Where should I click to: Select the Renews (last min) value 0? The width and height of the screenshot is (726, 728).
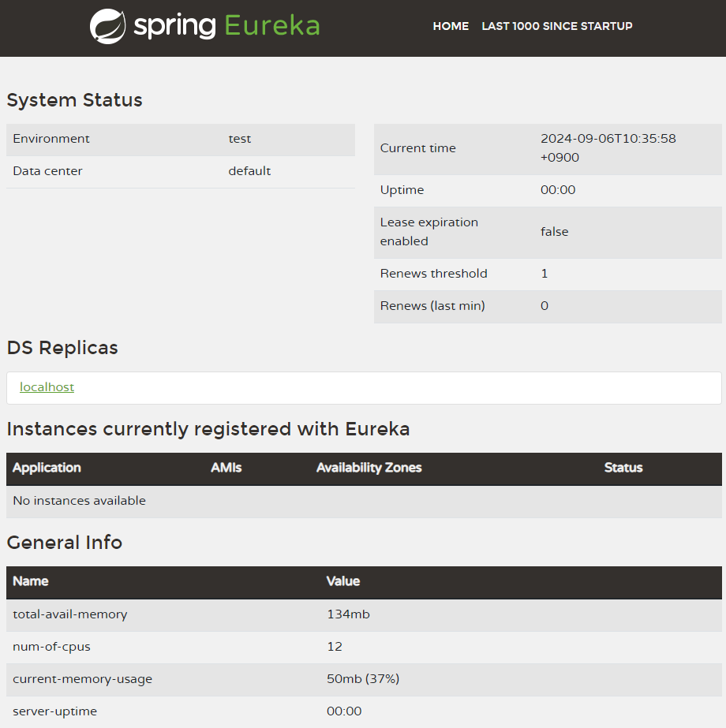(544, 306)
